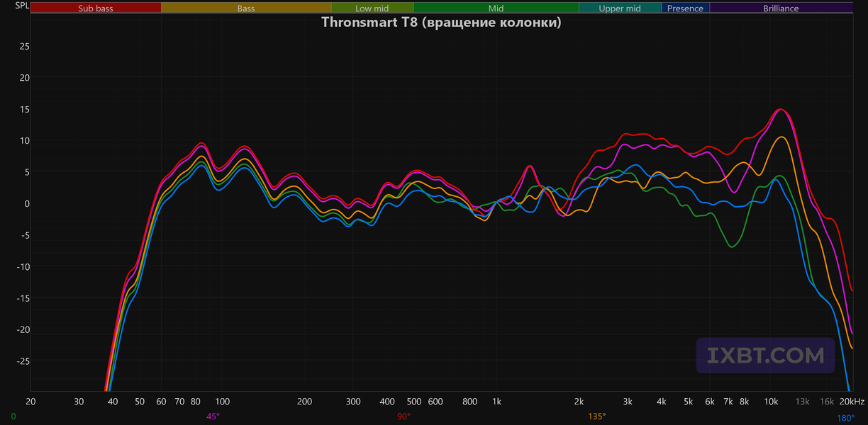868x425 pixels.
Task: Select the Bass frequency band label
Action: tap(246, 8)
